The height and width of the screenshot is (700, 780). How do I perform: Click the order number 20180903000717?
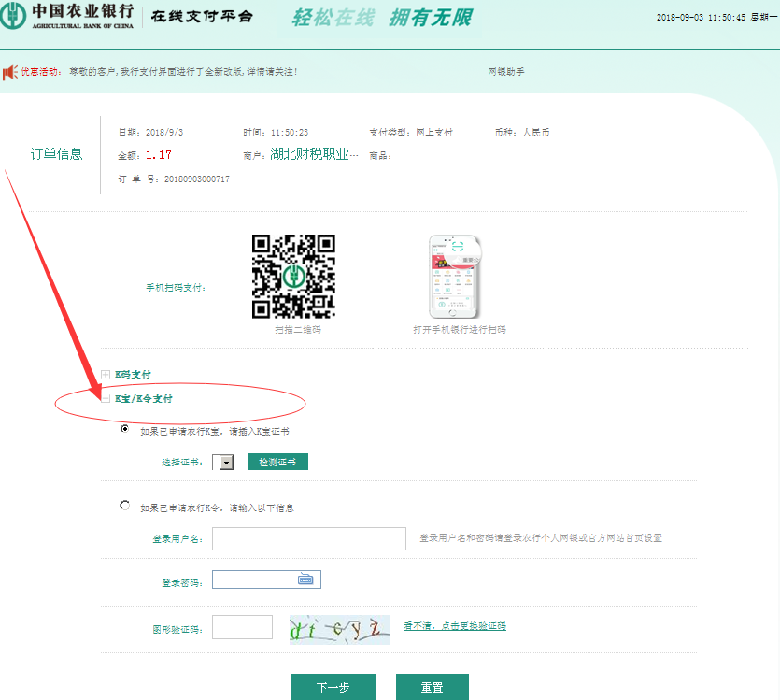pos(197,179)
